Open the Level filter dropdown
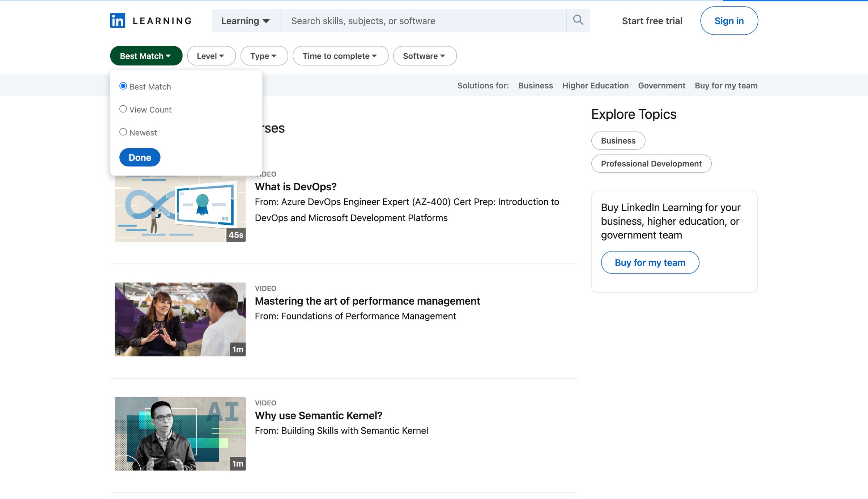This screenshot has height=499, width=868. pos(211,56)
